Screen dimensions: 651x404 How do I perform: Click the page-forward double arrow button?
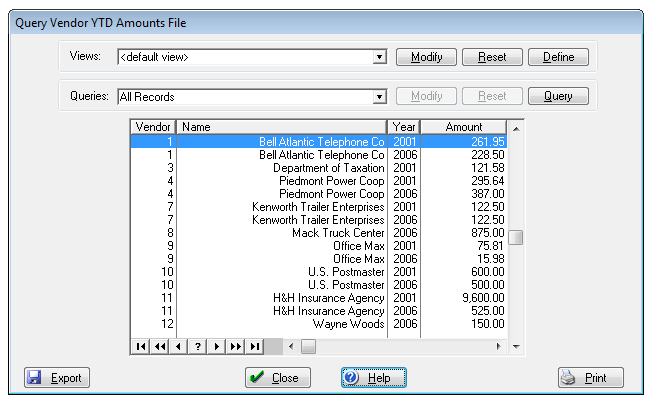pos(235,346)
